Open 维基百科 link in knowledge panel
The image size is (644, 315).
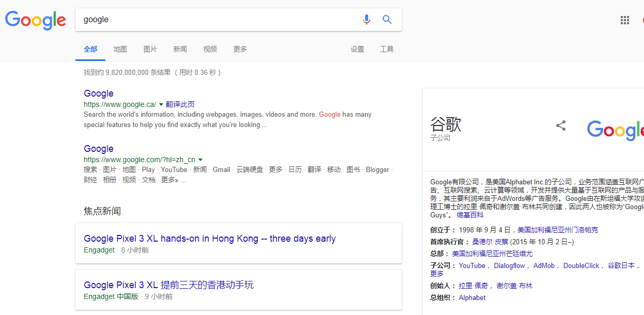(470, 215)
